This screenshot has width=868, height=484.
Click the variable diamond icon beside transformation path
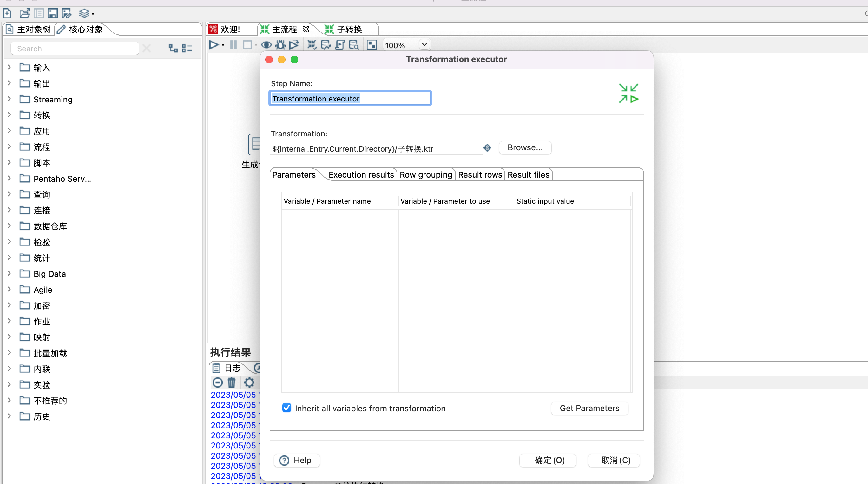point(487,148)
